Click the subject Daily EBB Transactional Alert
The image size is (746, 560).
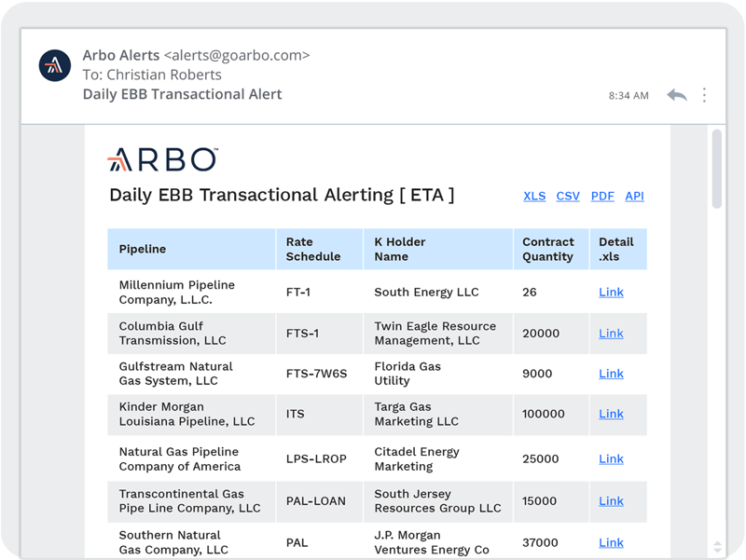pos(182,94)
